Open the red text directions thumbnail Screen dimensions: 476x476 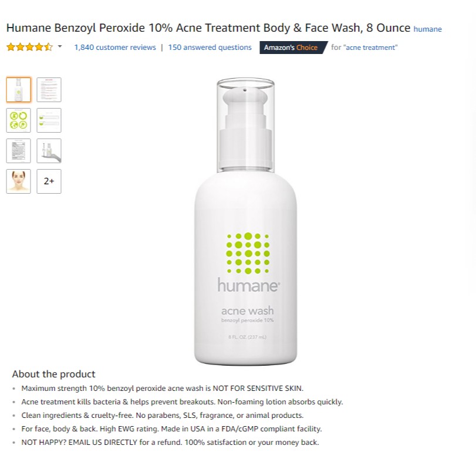pyautogui.click(x=49, y=90)
